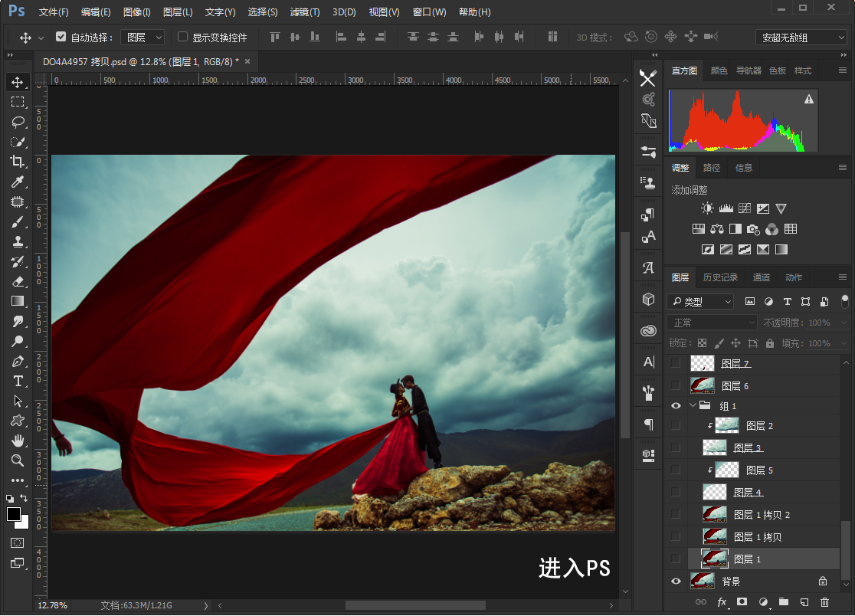855x616 pixels.
Task: Switch to the 历史记录 tab
Action: 720,277
